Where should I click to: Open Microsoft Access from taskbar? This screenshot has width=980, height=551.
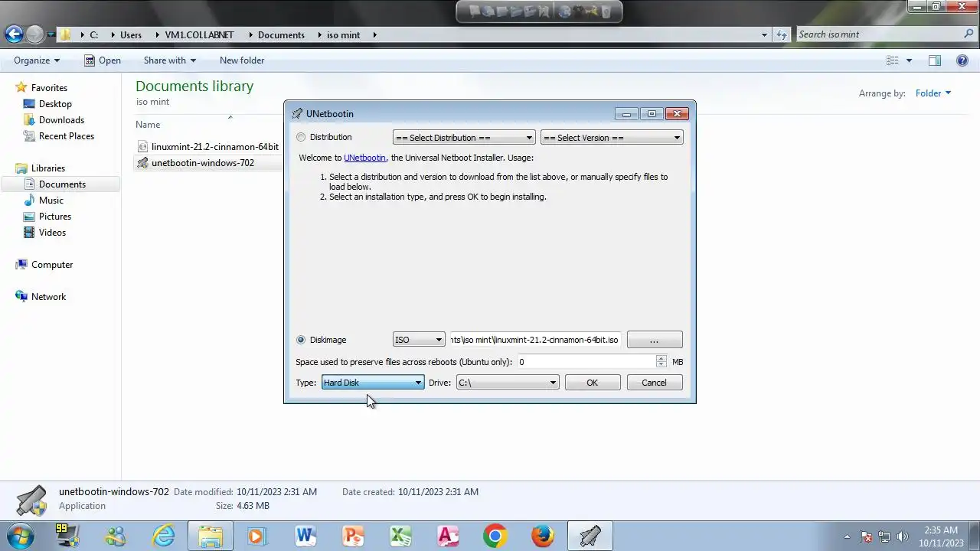click(448, 536)
